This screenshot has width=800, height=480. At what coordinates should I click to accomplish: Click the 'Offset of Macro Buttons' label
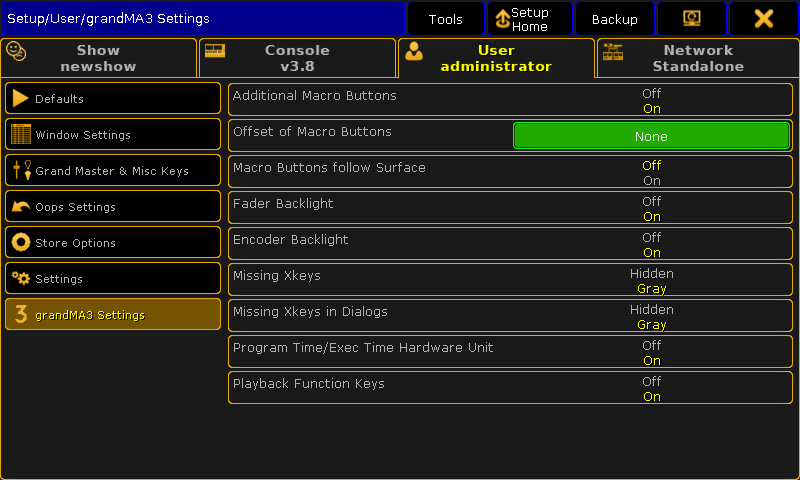click(x=312, y=132)
